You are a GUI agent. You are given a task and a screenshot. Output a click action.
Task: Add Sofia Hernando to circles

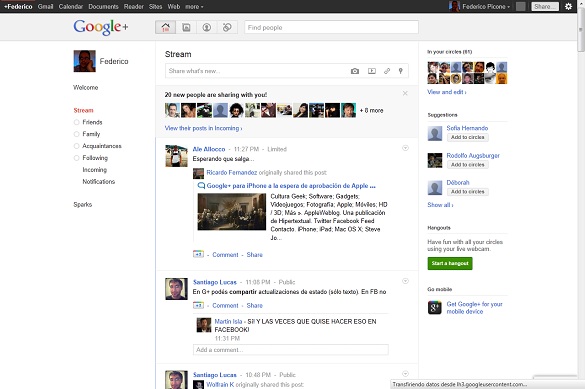pos(467,137)
